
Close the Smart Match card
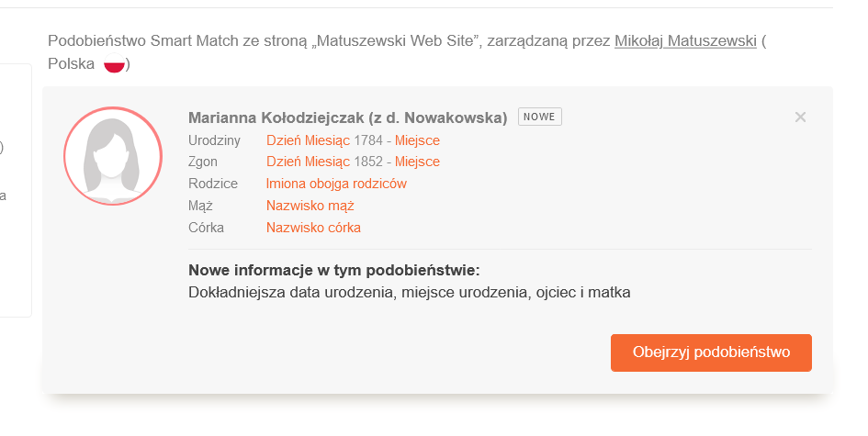pyautogui.click(x=800, y=117)
